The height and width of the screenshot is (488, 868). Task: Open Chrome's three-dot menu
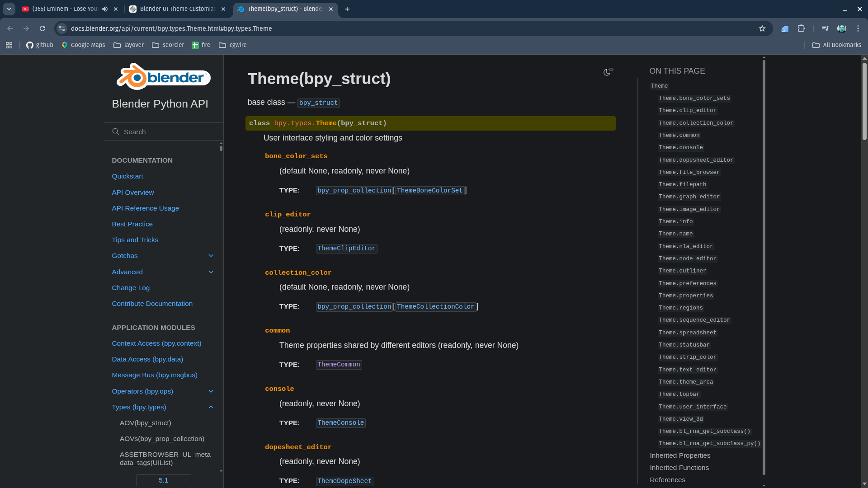[858, 28]
